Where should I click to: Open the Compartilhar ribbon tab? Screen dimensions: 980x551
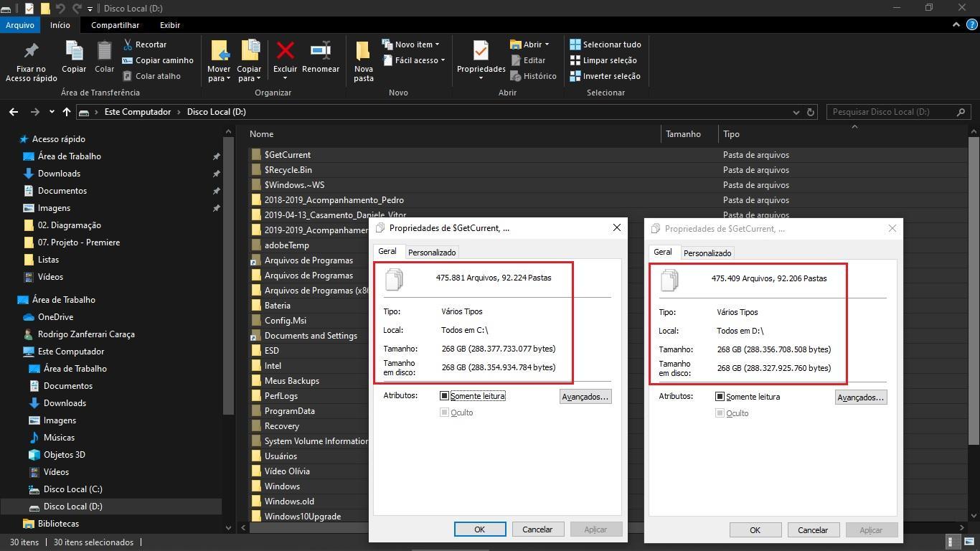pos(115,25)
